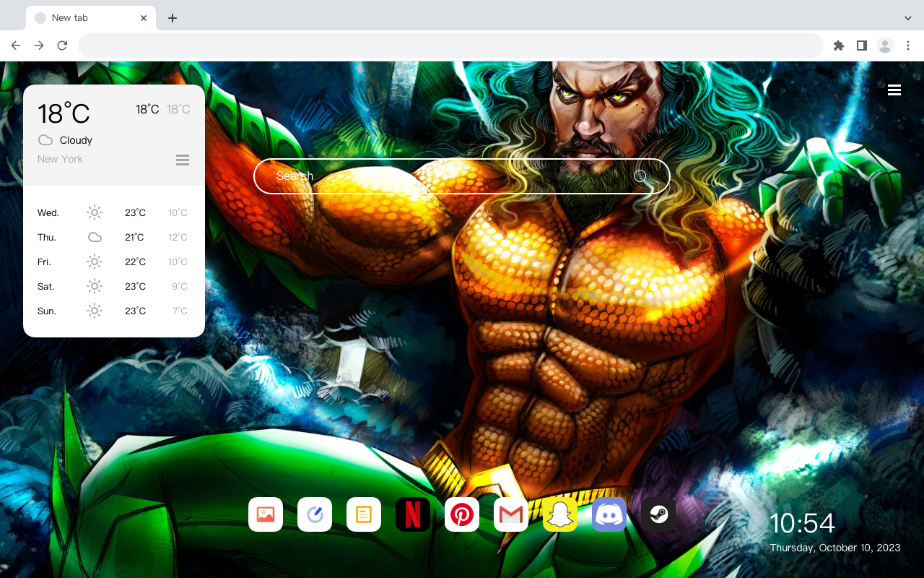This screenshot has width=924, height=578.
Task: Select the Thu. forecast day label
Action: pos(47,237)
